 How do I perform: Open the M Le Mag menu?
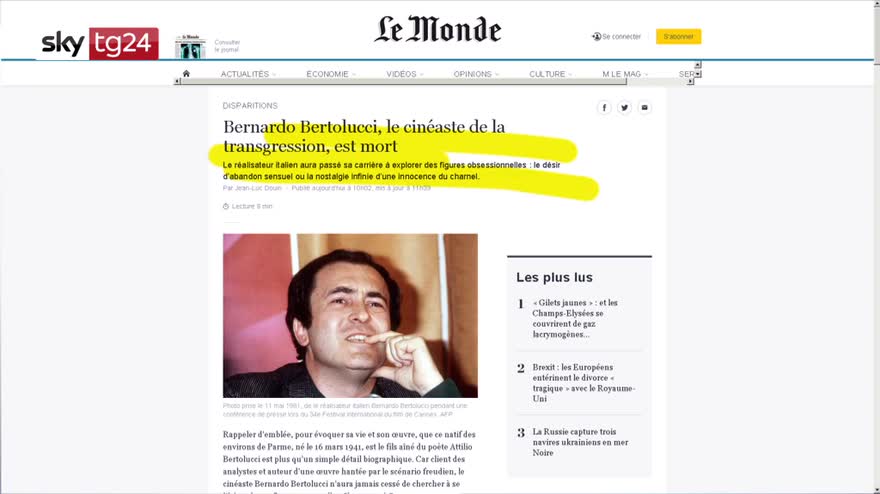[x=625, y=74]
